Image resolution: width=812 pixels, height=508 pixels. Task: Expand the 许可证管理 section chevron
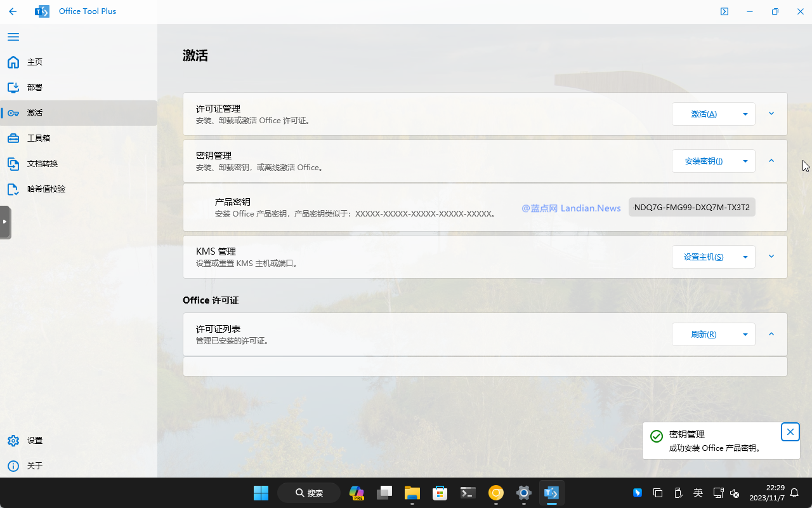(x=771, y=114)
